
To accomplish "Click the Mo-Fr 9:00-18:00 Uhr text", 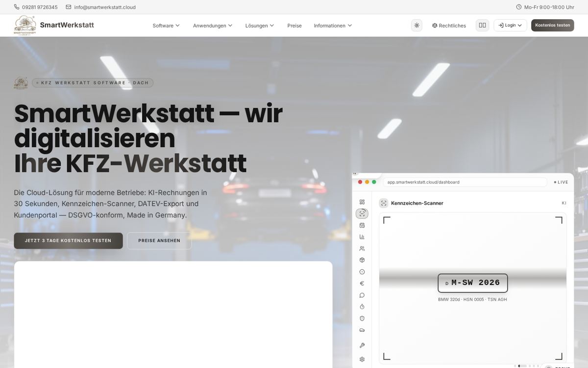I will [549, 7].
